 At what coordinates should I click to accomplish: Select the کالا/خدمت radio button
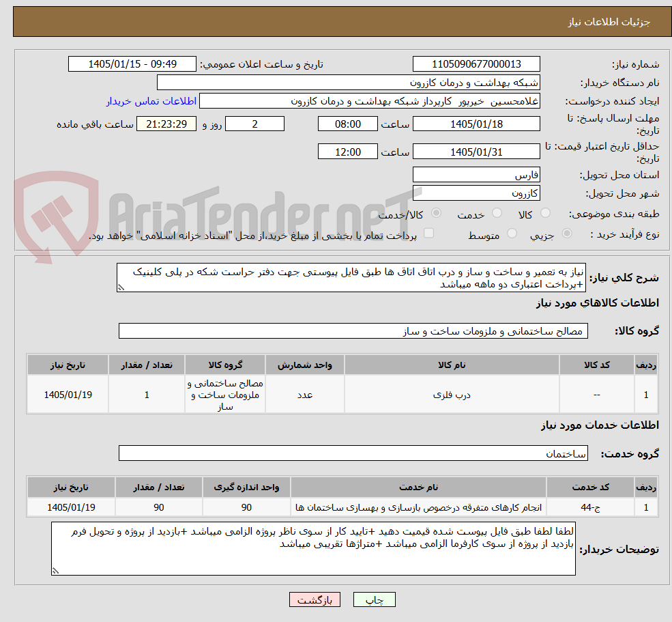436,213
